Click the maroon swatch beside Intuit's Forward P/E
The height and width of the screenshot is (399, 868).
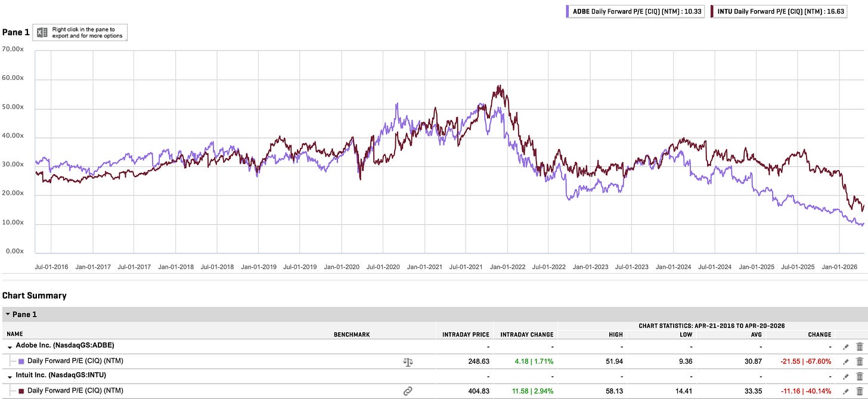coord(22,391)
